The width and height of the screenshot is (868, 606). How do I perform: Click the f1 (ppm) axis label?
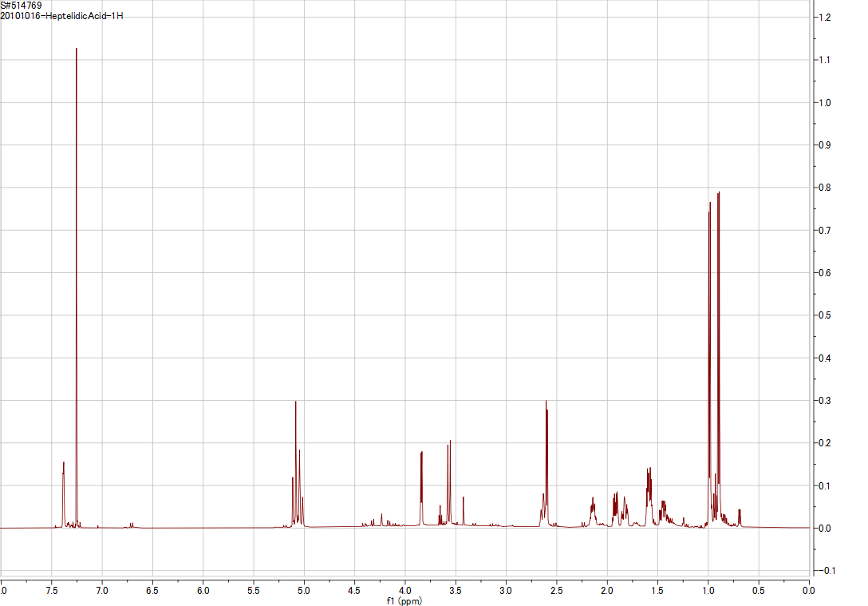pos(402,600)
